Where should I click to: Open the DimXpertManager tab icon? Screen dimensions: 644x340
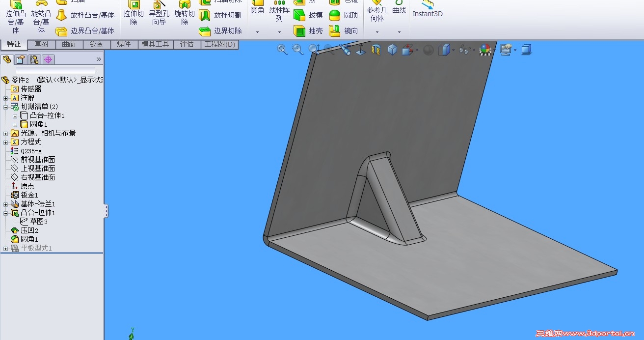(x=48, y=59)
